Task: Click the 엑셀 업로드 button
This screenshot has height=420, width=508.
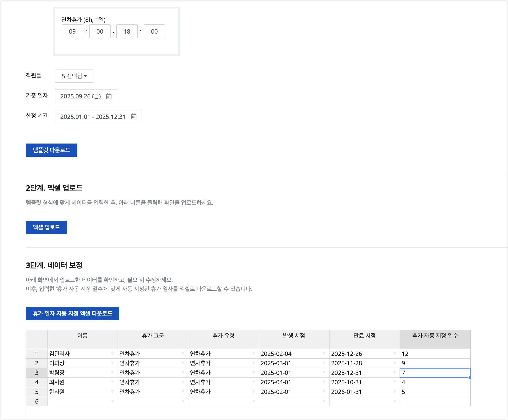Action: click(x=46, y=227)
